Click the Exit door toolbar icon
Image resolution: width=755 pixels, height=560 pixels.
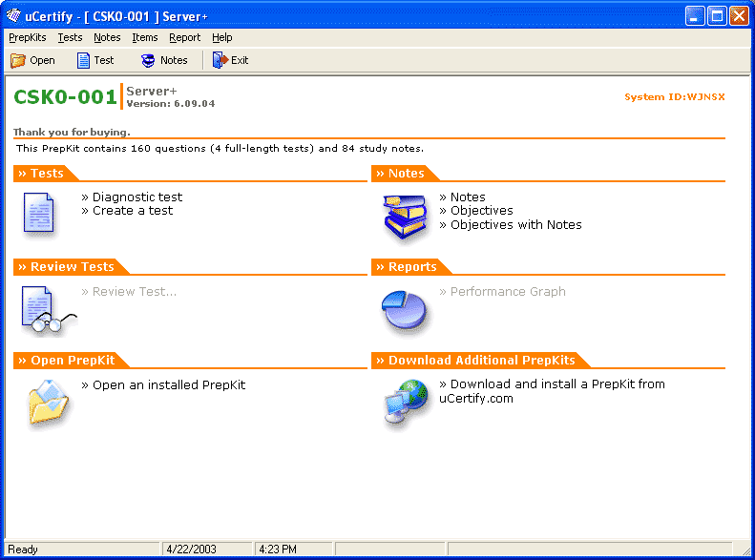(x=220, y=60)
